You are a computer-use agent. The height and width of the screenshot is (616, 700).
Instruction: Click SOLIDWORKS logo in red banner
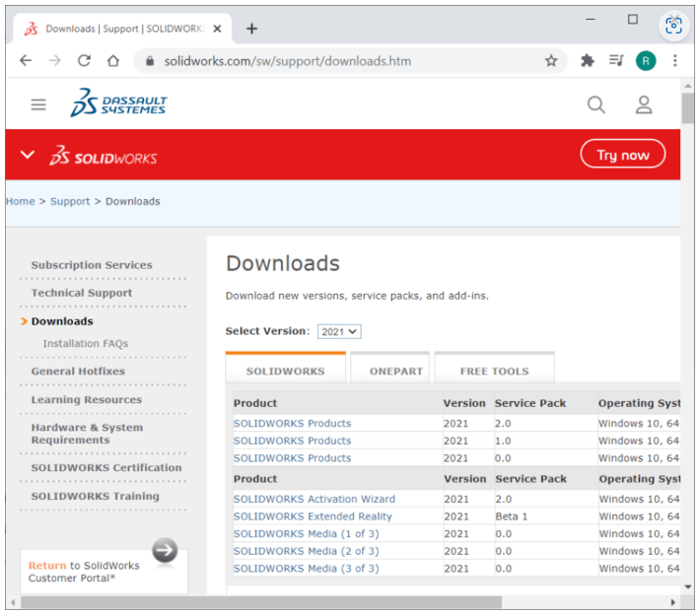[x=104, y=156]
